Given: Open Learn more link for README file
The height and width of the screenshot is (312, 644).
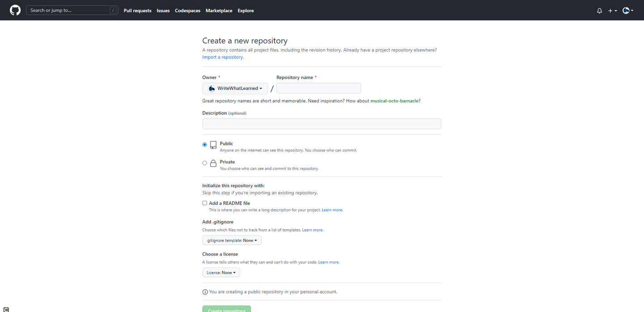Looking at the screenshot, I should click(332, 210).
